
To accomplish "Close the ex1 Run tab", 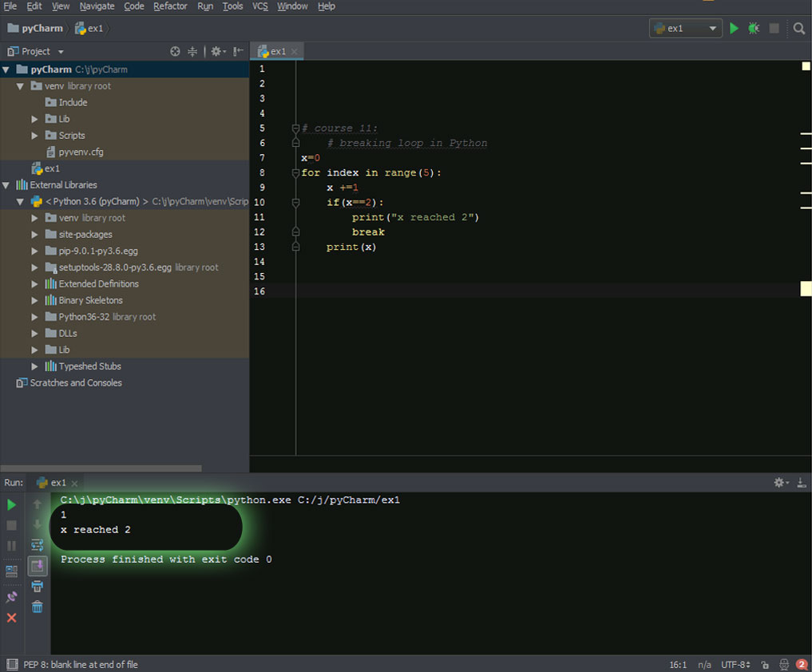I will pyautogui.click(x=74, y=483).
